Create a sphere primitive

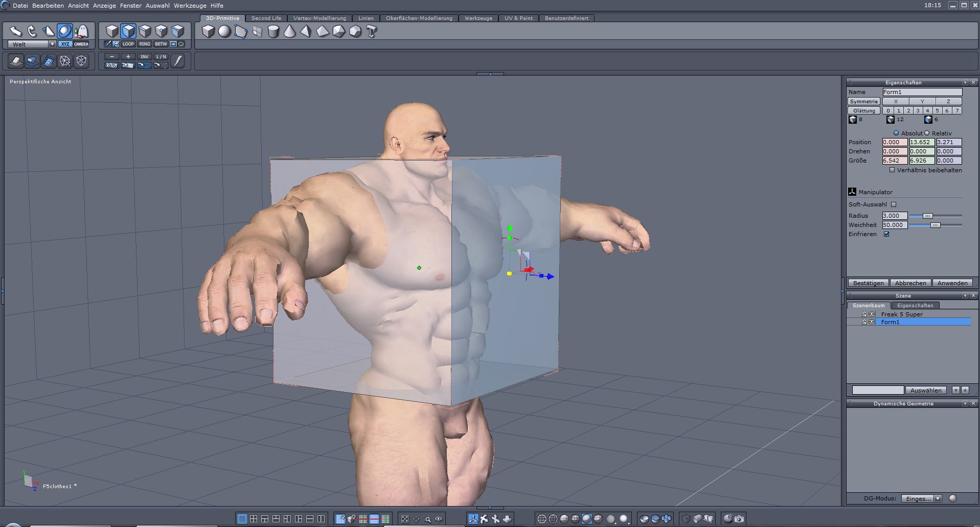[x=224, y=32]
